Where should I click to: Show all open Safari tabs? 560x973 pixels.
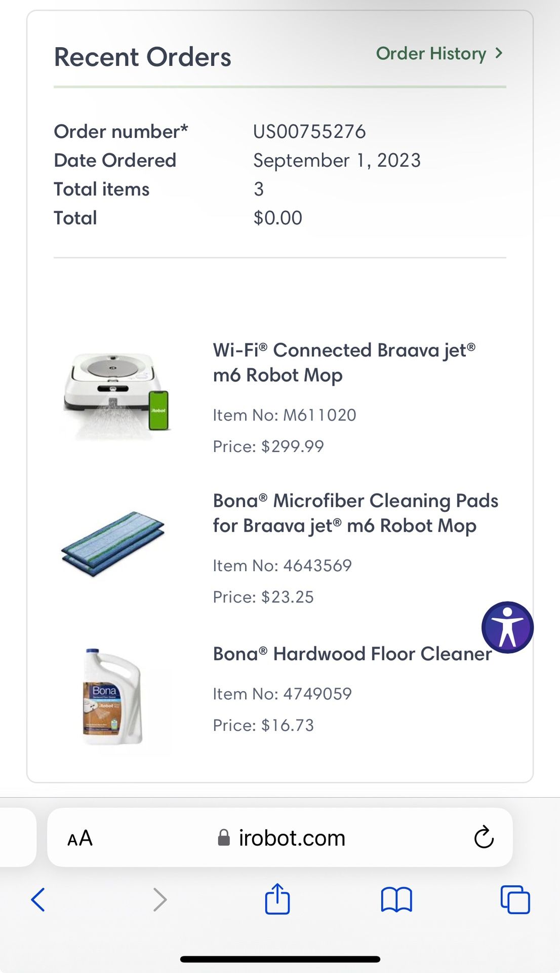[515, 900]
